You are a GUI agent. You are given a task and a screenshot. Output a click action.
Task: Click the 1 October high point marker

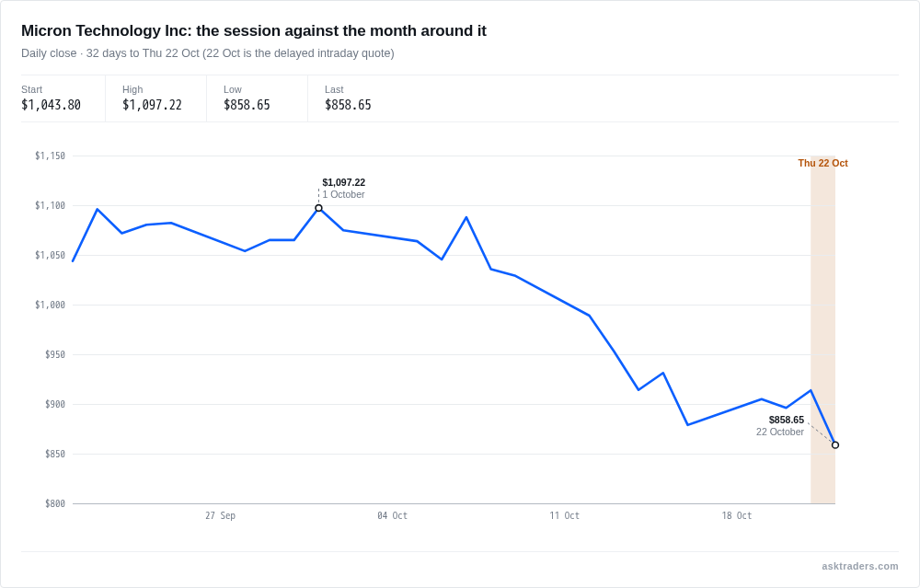click(x=318, y=208)
